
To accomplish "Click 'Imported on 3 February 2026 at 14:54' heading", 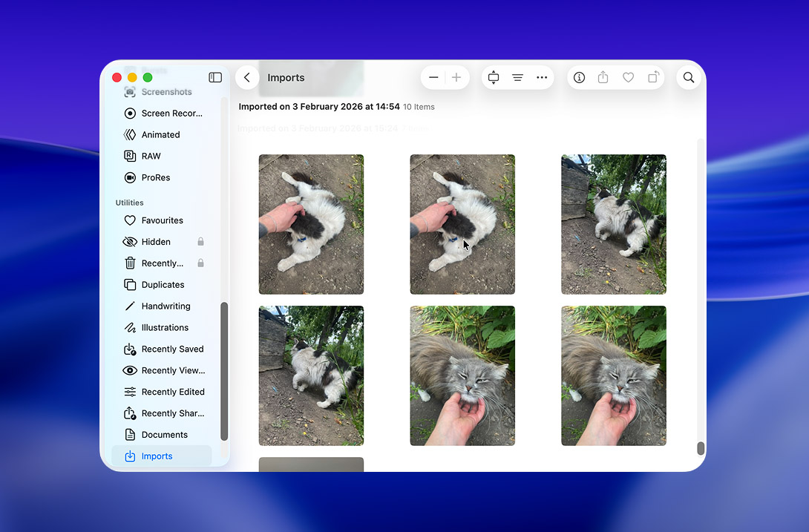I will coord(319,107).
